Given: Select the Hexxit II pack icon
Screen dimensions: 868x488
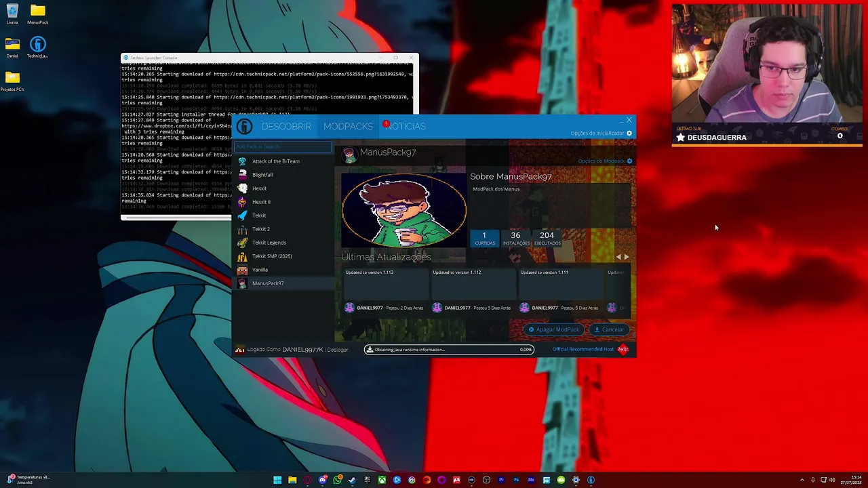Looking at the screenshot, I should click(x=242, y=202).
